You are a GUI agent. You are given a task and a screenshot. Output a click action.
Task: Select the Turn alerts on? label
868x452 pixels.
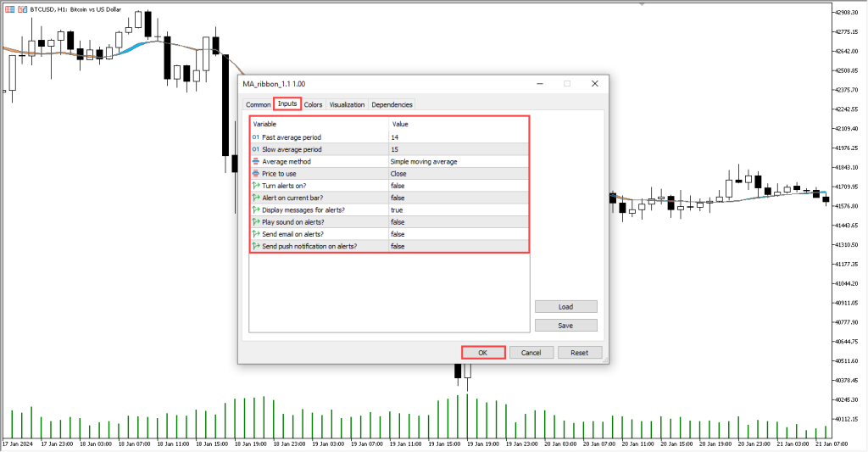(284, 186)
